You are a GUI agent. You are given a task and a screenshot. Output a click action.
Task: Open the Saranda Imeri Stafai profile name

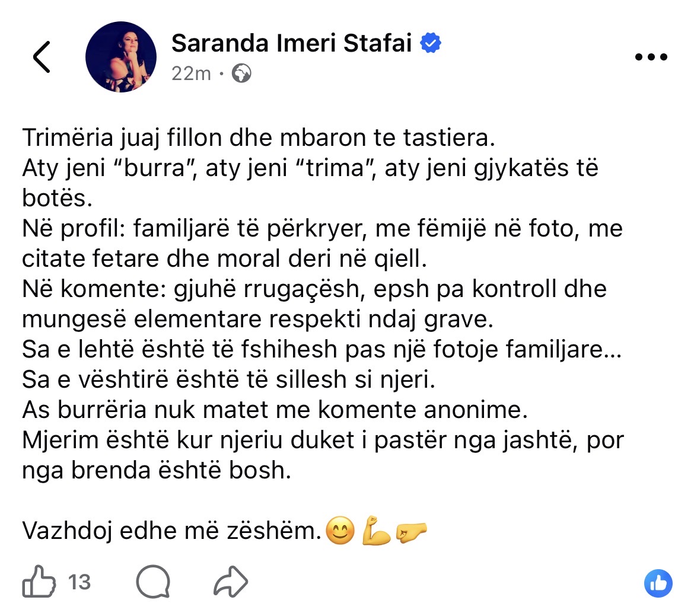click(291, 43)
